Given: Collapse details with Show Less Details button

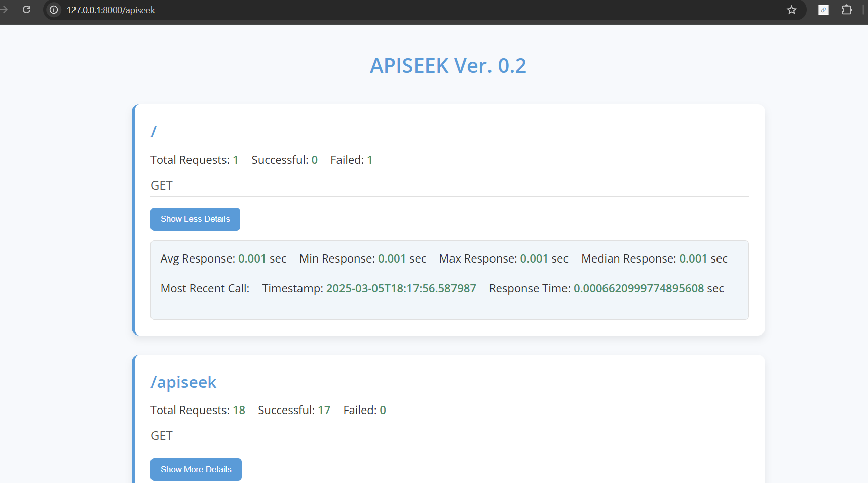Looking at the screenshot, I should pos(195,219).
